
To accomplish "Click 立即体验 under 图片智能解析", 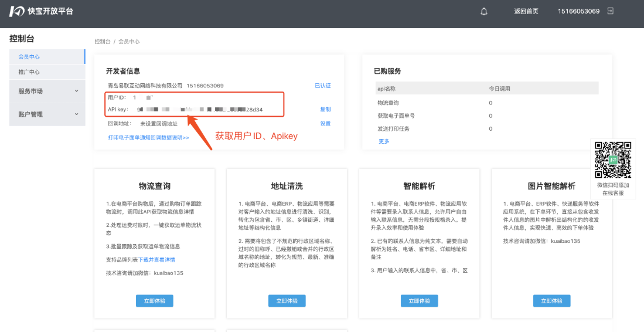I will pos(551,301).
